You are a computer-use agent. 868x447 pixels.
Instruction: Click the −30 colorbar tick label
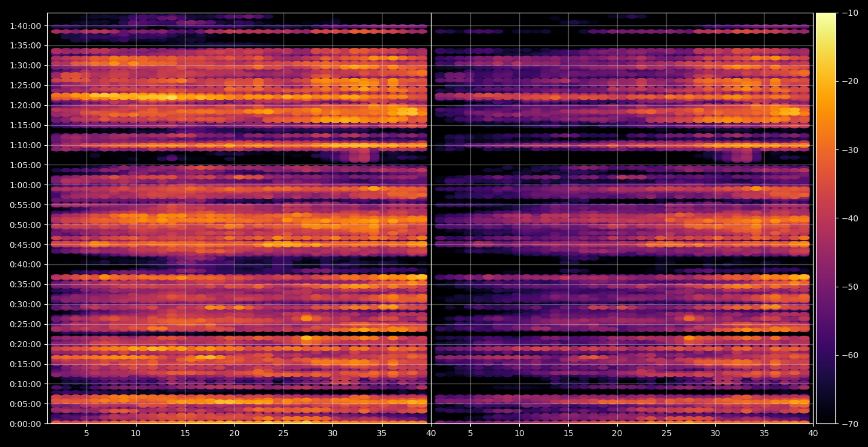(849, 150)
